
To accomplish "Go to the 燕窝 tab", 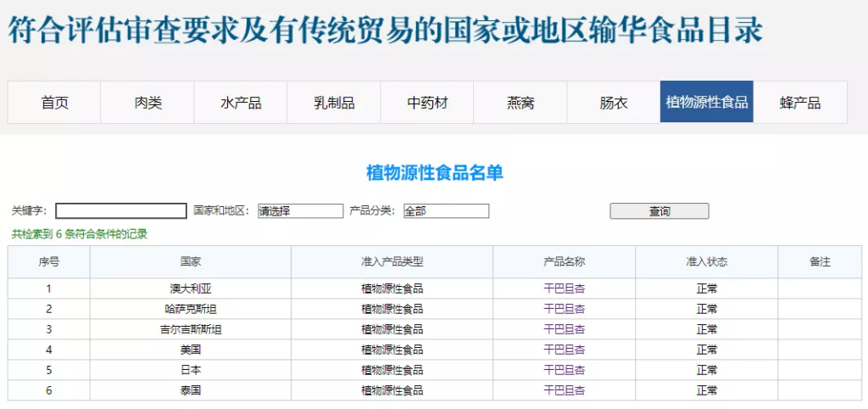I will 520,103.
